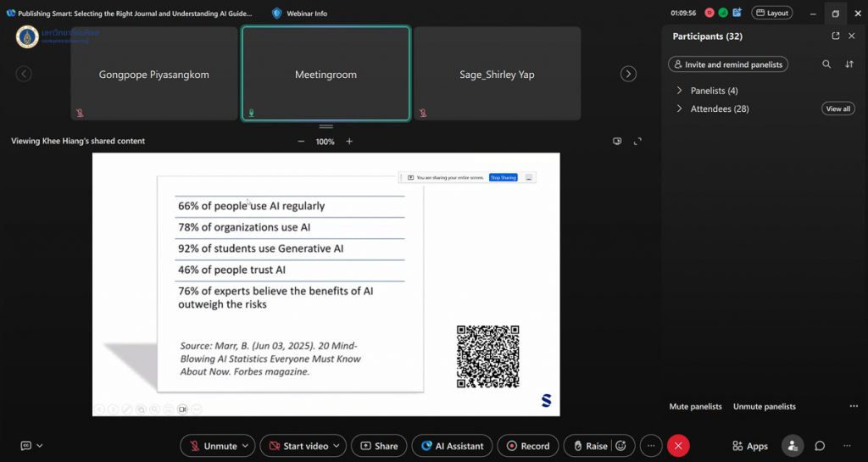The height and width of the screenshot is (462, 868).
Task: Pop out the Participants panel
Action: [x=836, y=36]
